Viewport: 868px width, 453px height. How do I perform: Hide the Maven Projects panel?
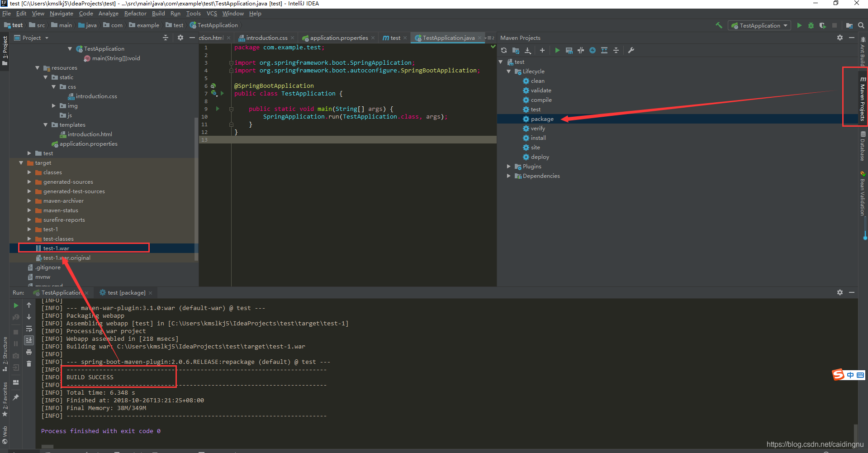(x=852, y=38)
